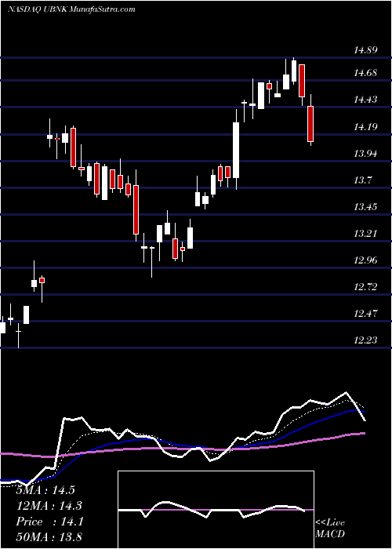392x549 pixels.
Task: Click the 14.43 price axis label
Action: (365, 100)
